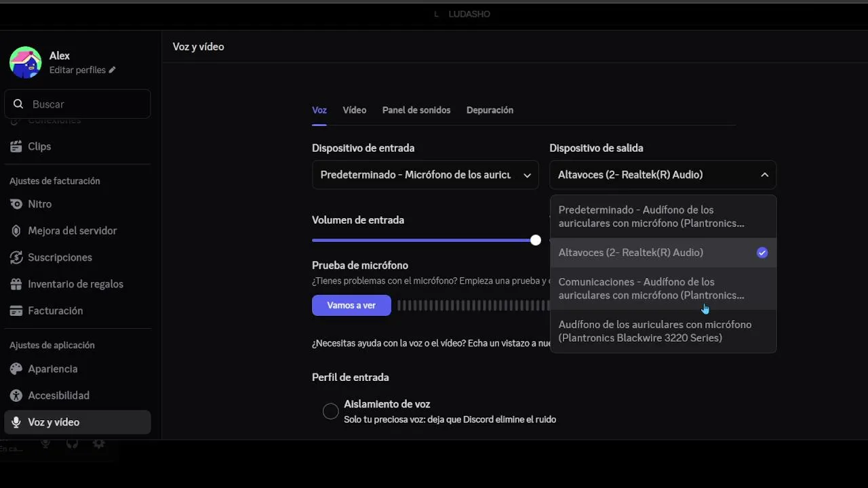Open Suscripciones section

pos(77,258)
